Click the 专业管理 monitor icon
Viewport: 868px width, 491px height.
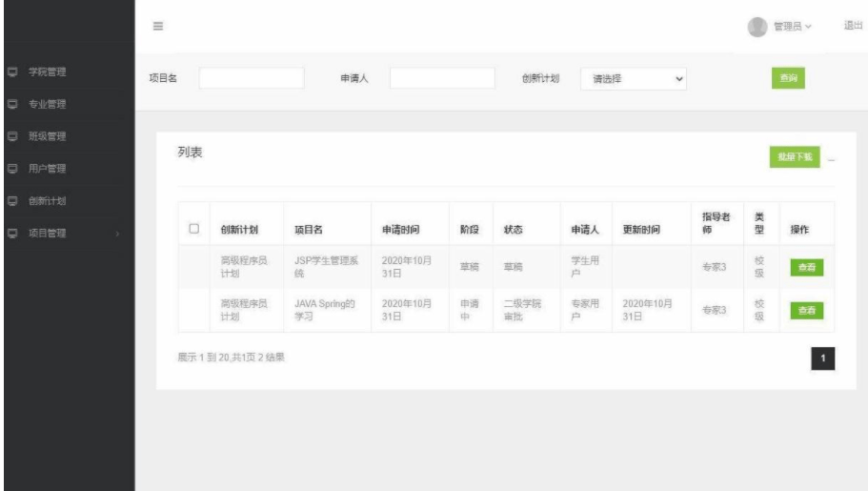tap(12, 104)
